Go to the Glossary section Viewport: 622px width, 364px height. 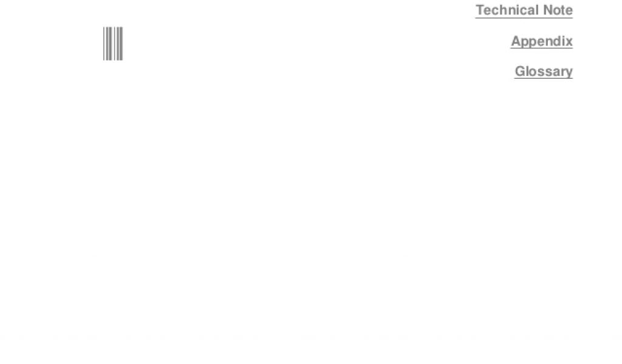point(544,72)
